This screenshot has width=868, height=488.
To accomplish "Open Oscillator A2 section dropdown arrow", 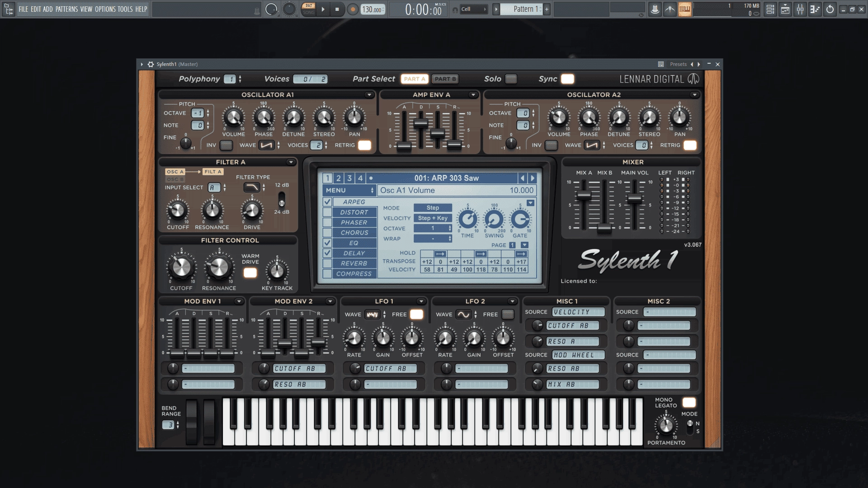I will pyautogui.click(x=694, y=95).
